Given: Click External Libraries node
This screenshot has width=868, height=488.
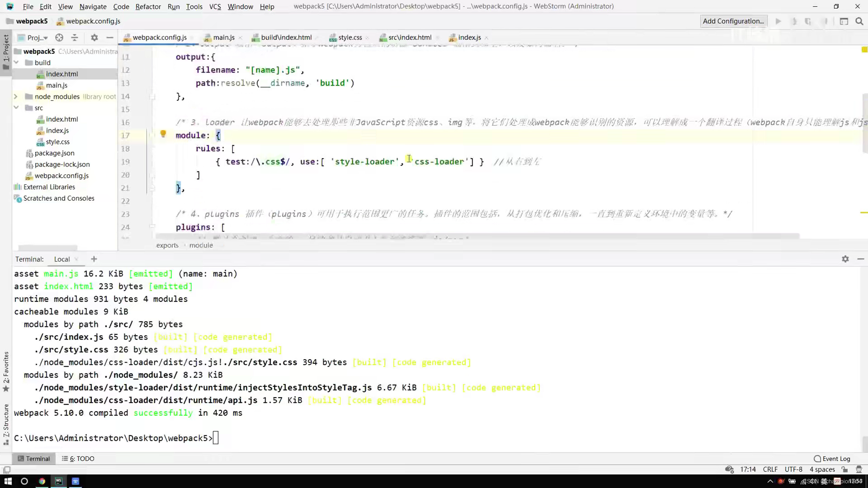Looking at the screenshot, I should 49,187.
